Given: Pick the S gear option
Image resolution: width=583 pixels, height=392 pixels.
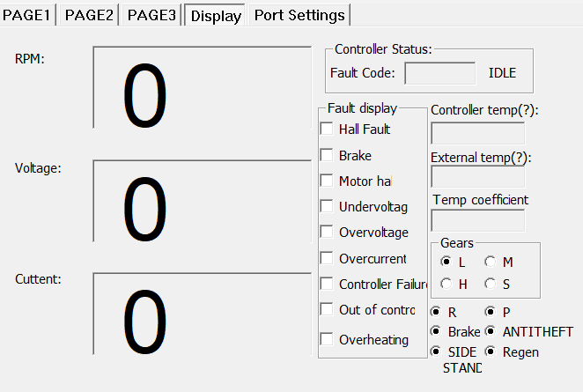Looking at the screenshot, I should point(490,284).
